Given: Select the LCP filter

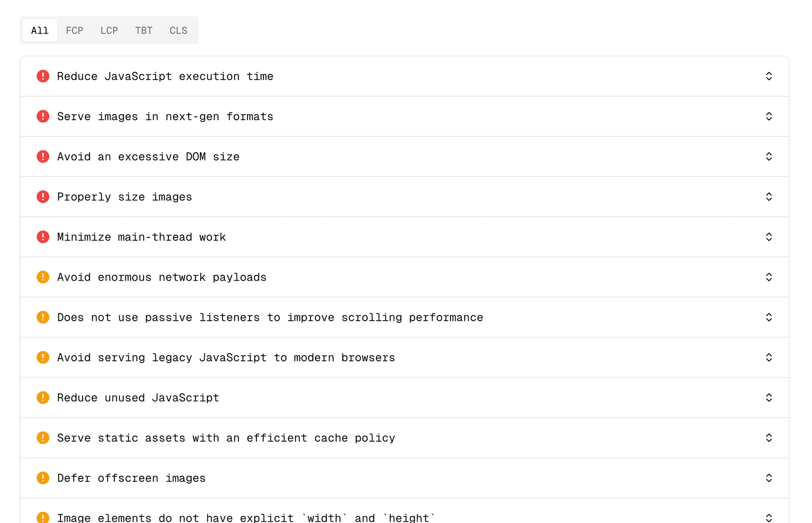Looking at the screenshot, I should tap(109, 30).
